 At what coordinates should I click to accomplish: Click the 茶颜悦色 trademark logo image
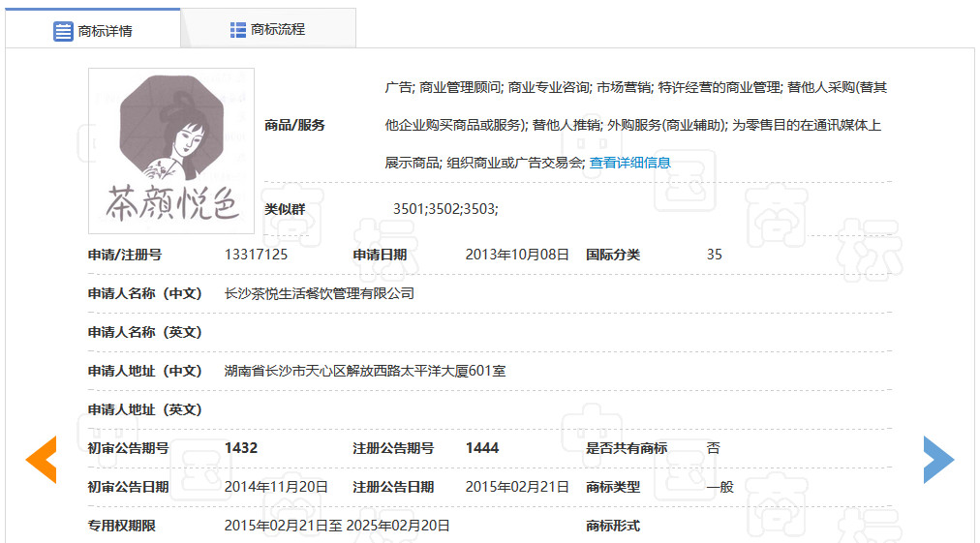171,151
